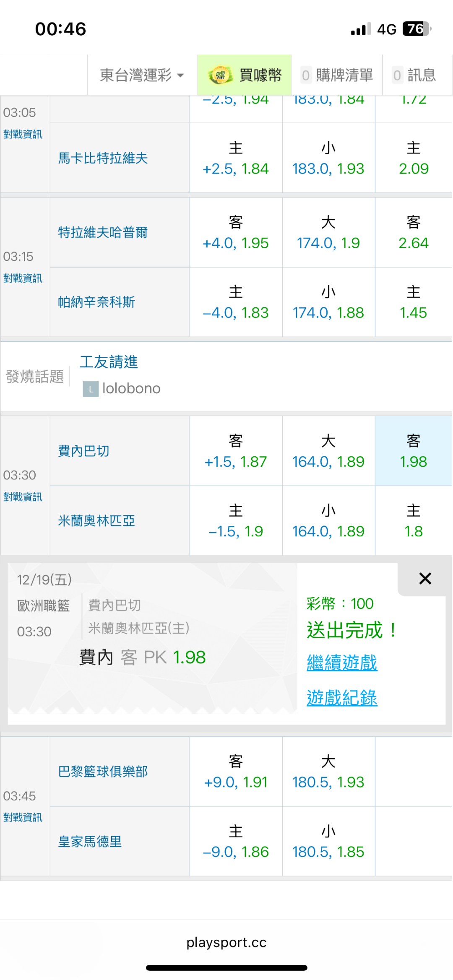
Task: Select 主 1.8 moneyline for 米蘭奧林匹亞
Action: [x=413, y=521]
